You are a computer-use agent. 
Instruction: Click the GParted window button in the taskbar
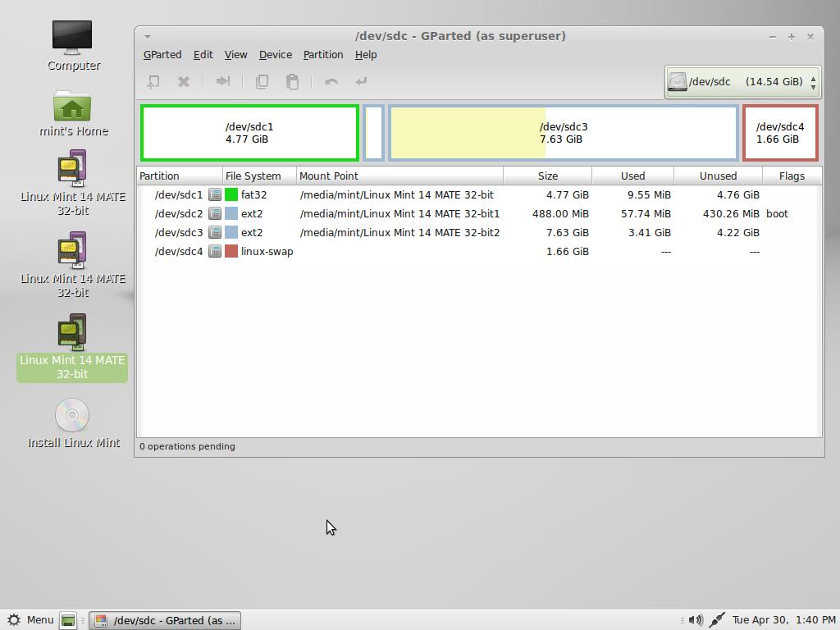coord(164,620)
